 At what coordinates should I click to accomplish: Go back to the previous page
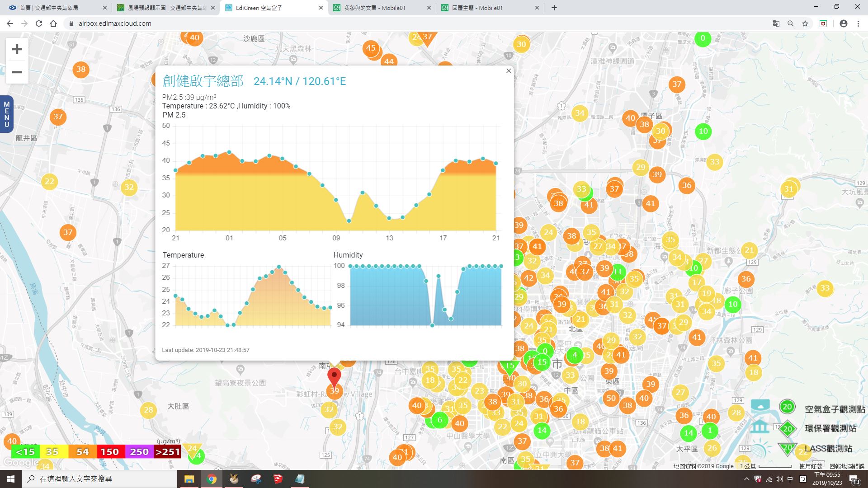point(10,23)
